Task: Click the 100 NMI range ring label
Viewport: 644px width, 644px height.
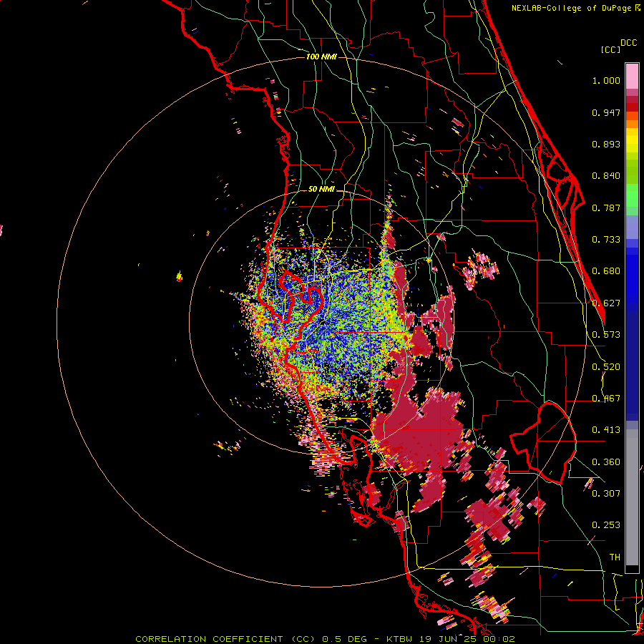Action: pyautogui.click(x=321, y=57)
